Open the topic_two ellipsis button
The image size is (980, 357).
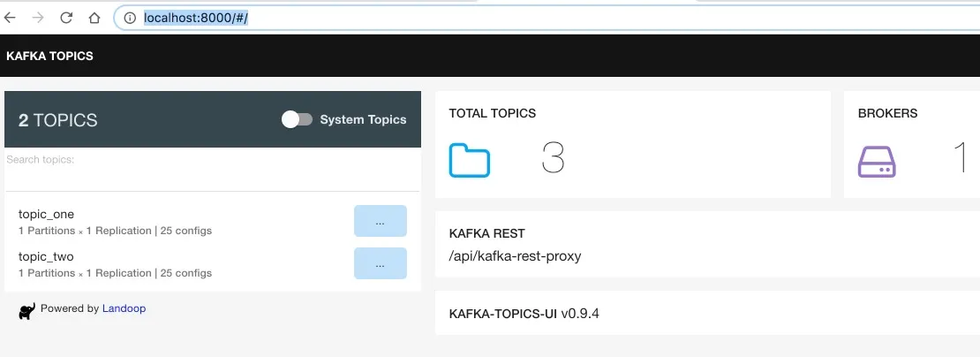(380, 264)
